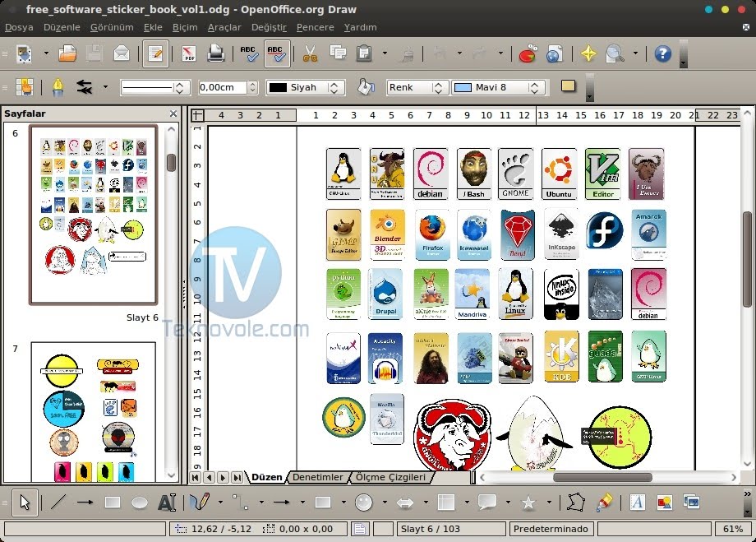Go to last layer tab button
The image size is (756, 542).
pos(237,477)
